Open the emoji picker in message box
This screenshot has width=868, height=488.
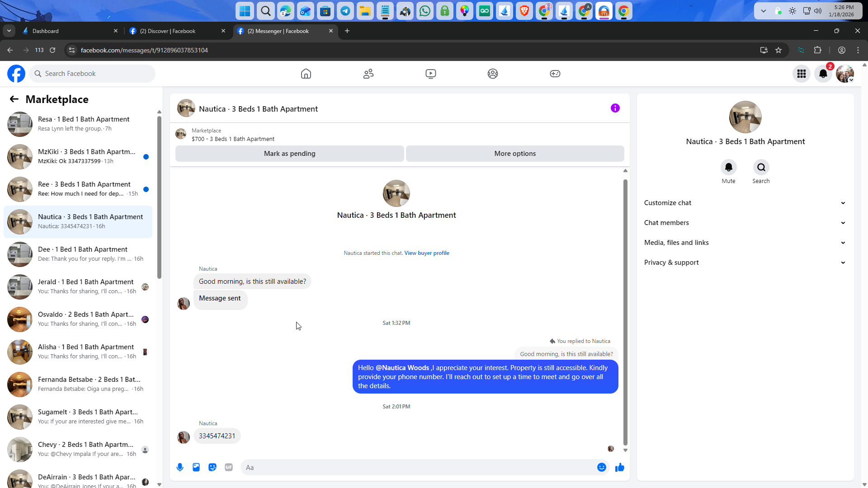601,467
